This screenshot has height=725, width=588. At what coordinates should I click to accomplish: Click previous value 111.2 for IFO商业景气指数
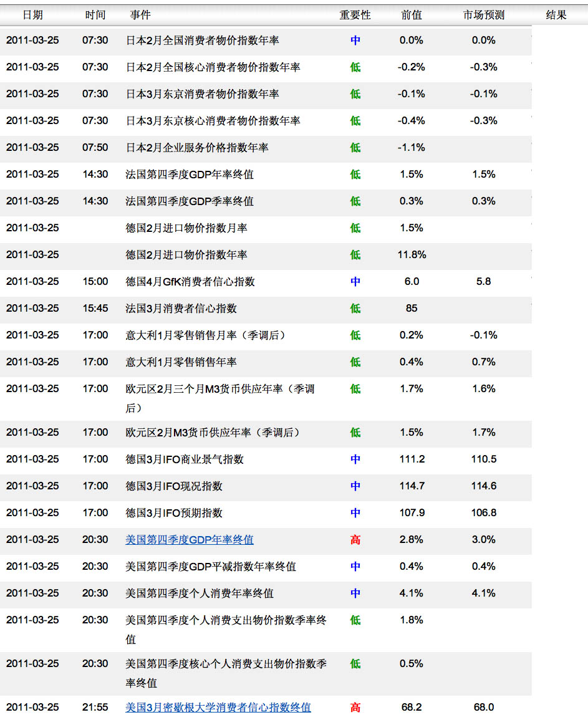(412, 459)
